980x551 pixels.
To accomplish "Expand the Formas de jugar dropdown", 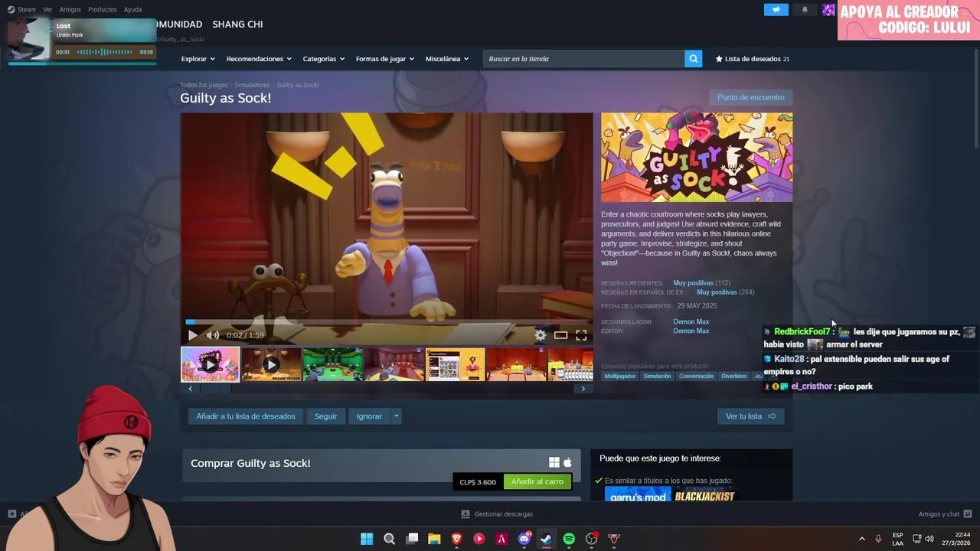I will [384, 59].
